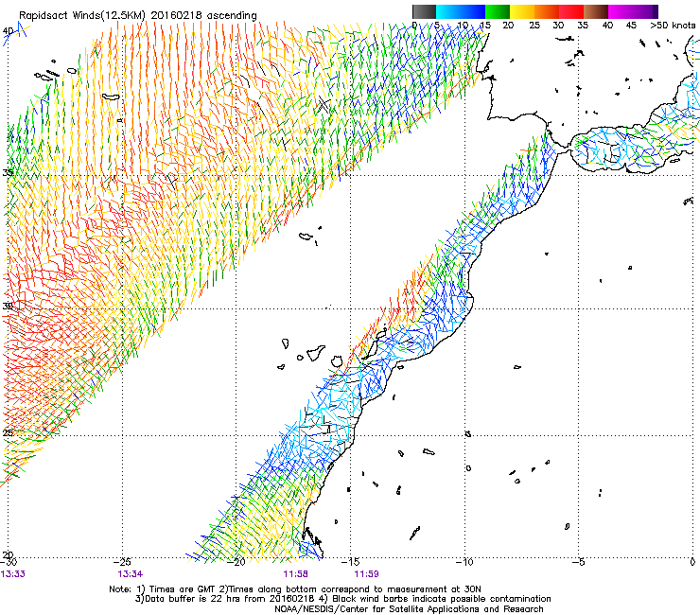This screenshot has width=700, height=615.
Task: Click the yellow 20-25 knots legend swatch
Action: coord(522,11)
